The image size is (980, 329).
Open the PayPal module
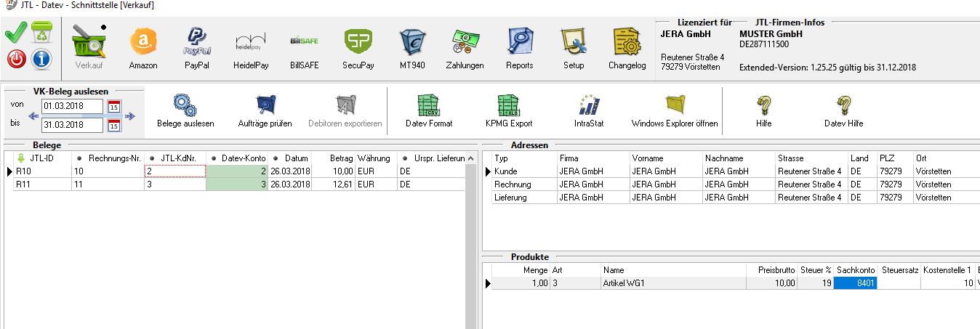[x=196, y=48]
